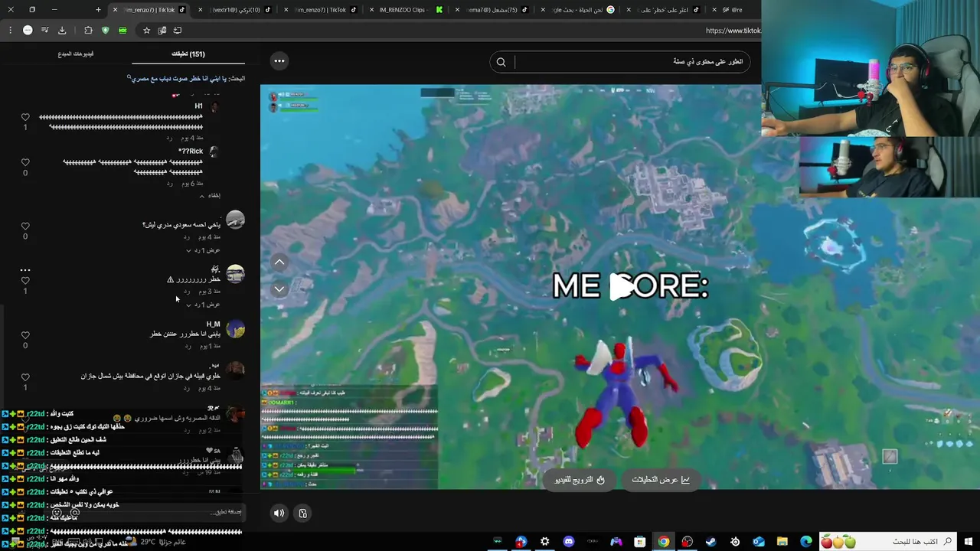Open Chrome three-dot menu
The height and width of the screenshot is (551, 980).
pos(10,30)
